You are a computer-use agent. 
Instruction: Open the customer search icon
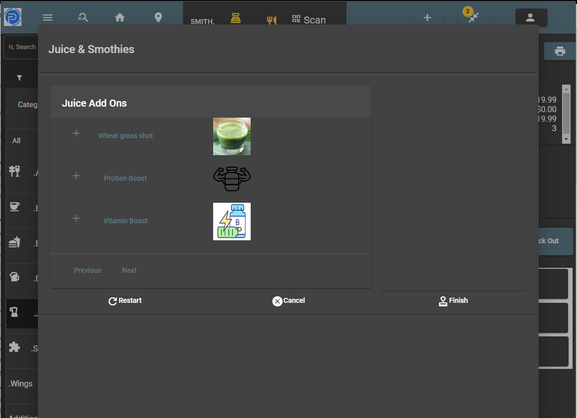83,17
